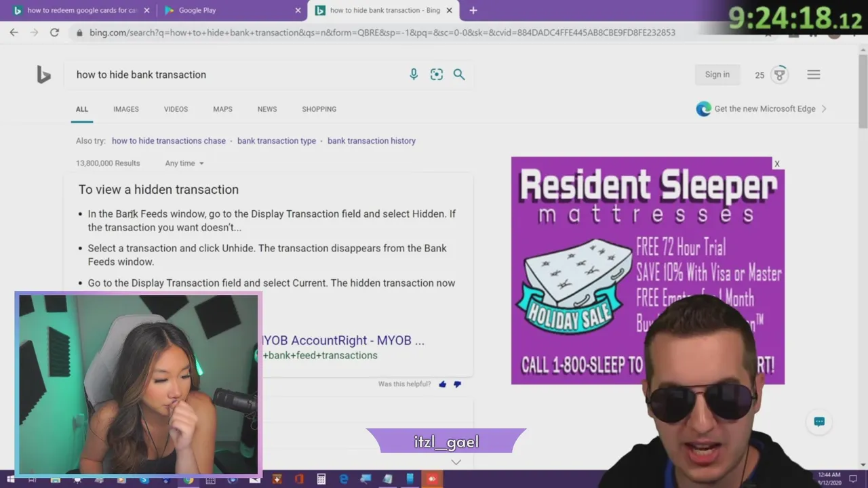The height and width of the screenshot is (488, 868).
Task: Open Chrome from the taskbar
Action: pyautogui.click(x=189, y=479)
